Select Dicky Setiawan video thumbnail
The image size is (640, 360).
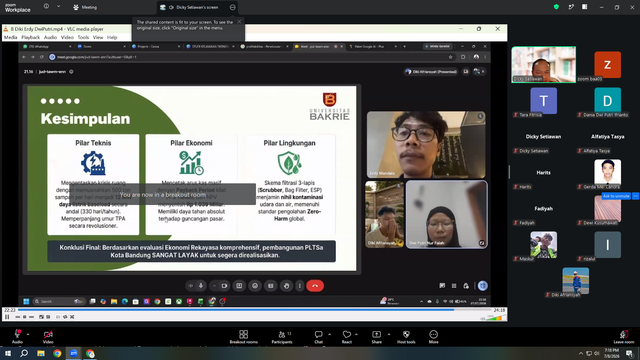tap(543, 64)
